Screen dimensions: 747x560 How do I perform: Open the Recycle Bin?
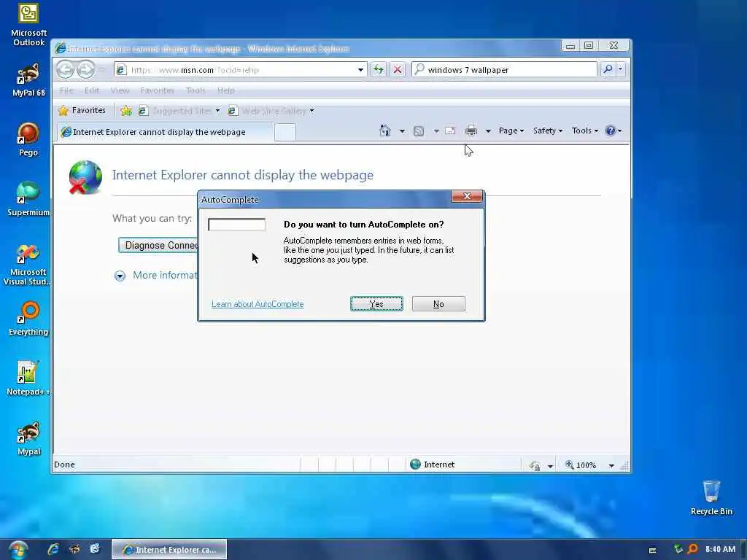711,498
